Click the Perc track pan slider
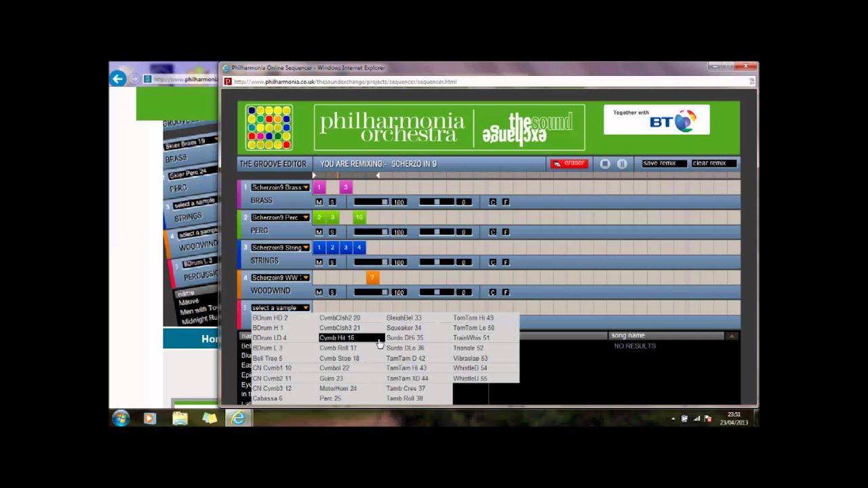Screen dimensions: 868x488 pyautogui.click(x=437, y=232)
